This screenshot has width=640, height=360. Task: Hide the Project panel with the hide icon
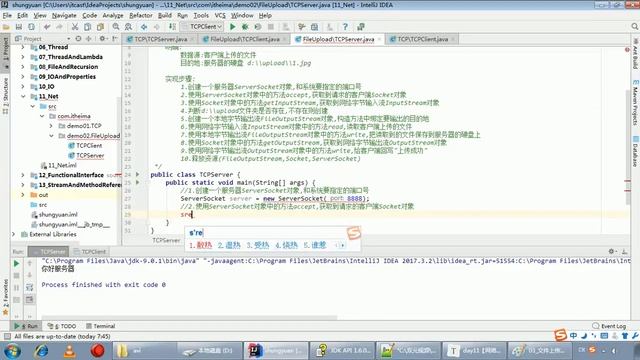pyautogui.click(x=115, y=39)
